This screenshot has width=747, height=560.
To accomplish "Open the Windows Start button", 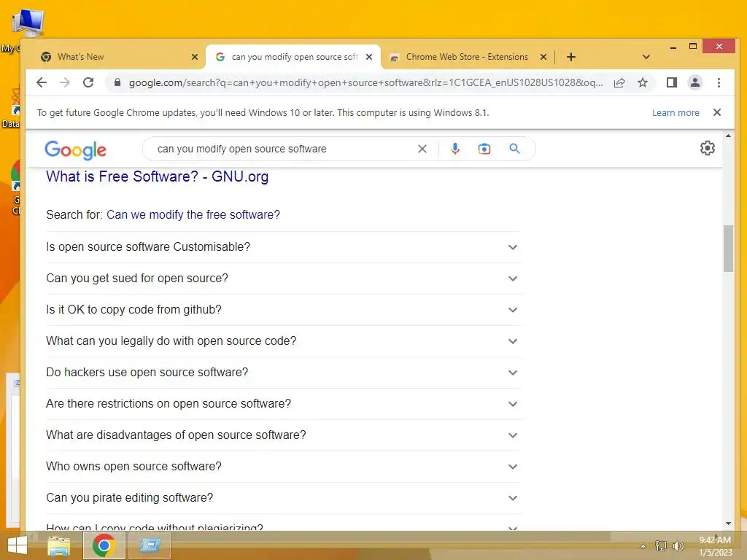I will [x=18, y=545].
